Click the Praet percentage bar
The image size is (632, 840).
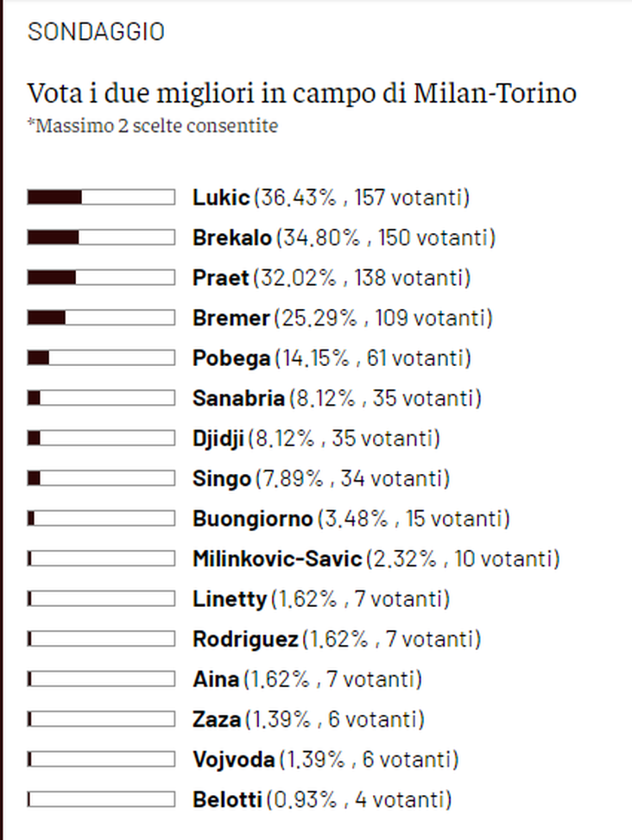(100, 278)
